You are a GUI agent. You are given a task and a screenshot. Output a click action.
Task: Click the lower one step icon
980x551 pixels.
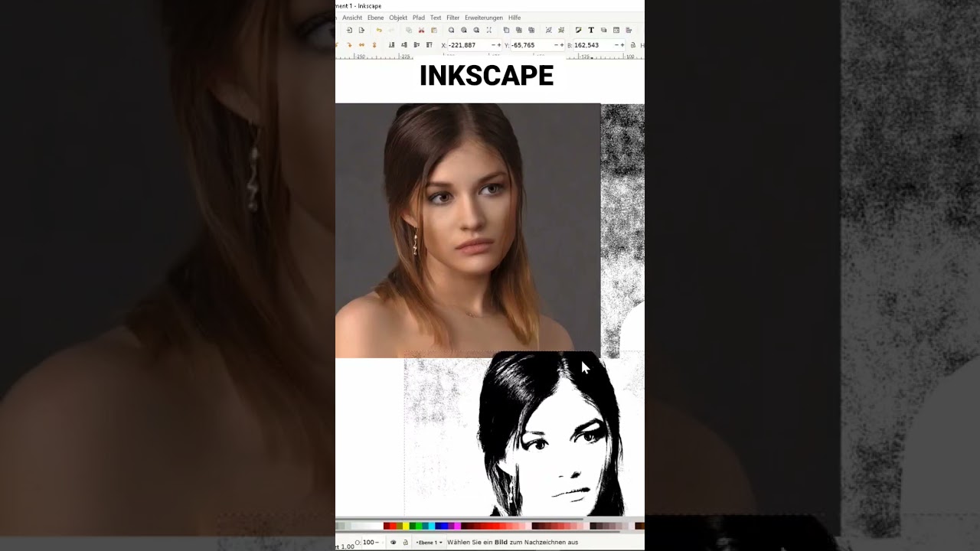(404, 45)
